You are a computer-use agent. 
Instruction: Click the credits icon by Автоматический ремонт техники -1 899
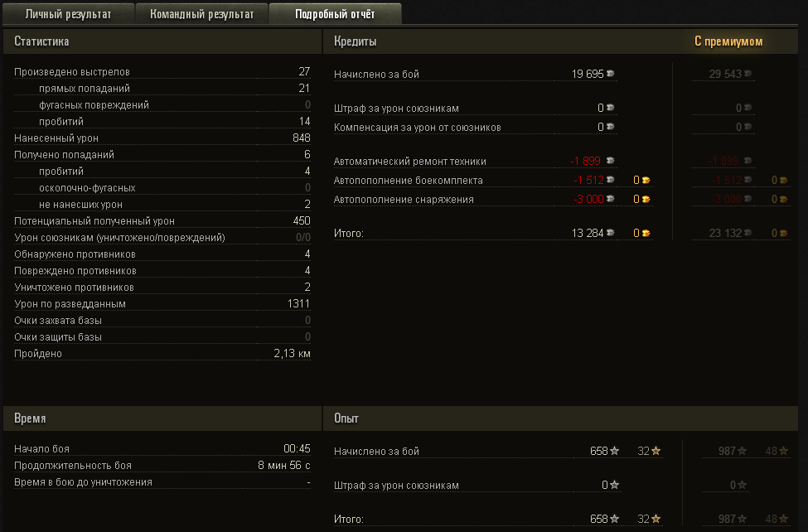point(611,161)
